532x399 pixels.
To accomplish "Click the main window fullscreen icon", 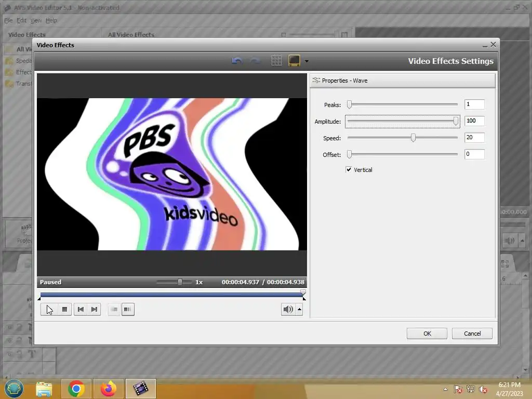I will click(x=505, y=263).
